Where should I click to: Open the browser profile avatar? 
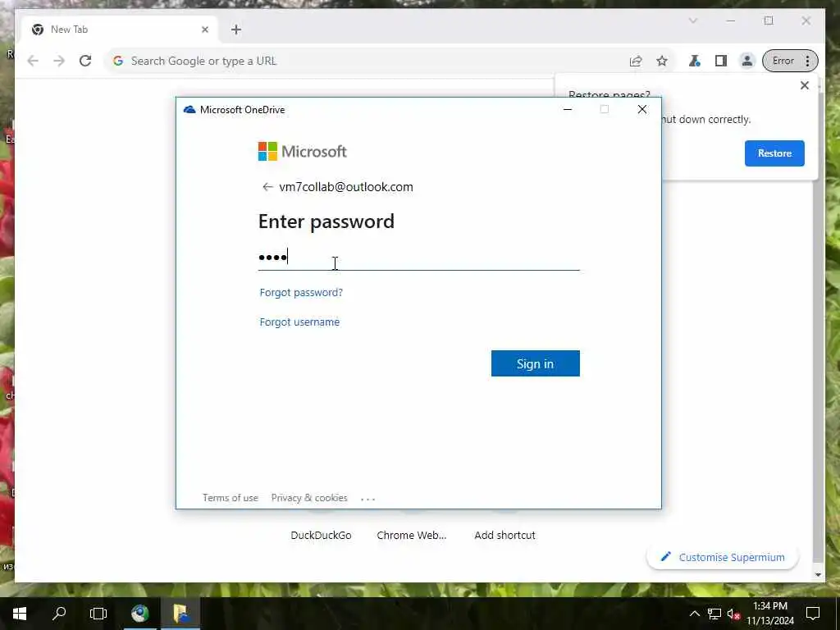746,61
